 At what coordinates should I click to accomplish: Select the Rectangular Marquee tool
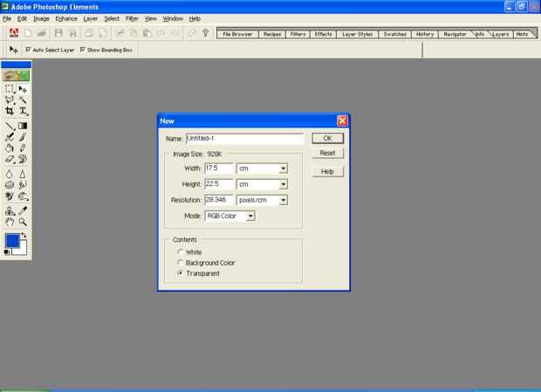pyautogui.click(x=10, y=89)
